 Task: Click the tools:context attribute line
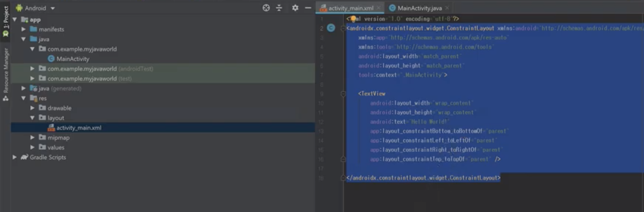click(x=403, y=75)
